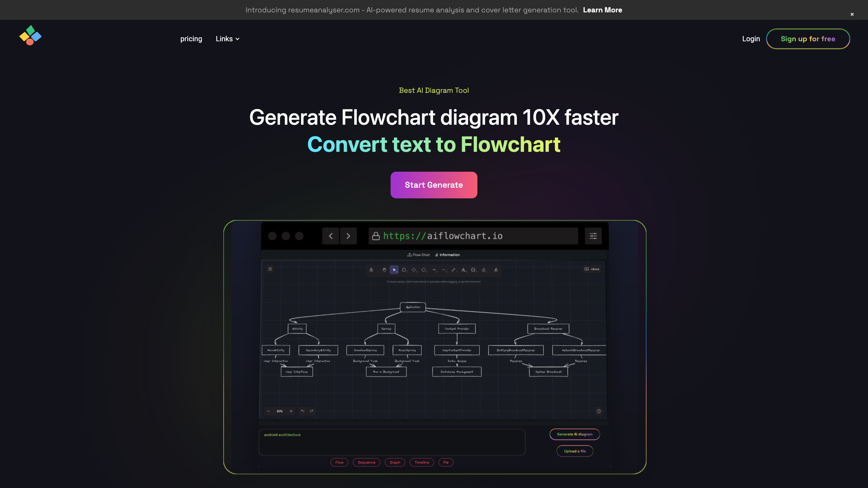
Task: Click the keep-tool-active lock icon
Action: point(371,270)
